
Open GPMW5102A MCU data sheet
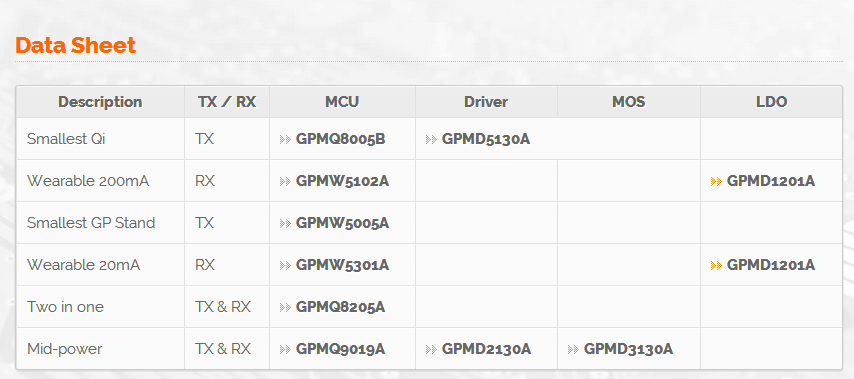(342, 181)
